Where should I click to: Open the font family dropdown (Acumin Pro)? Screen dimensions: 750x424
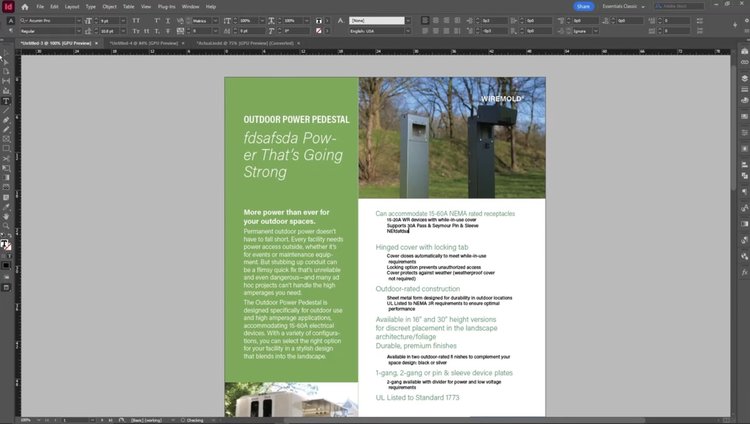[x=78, y=21]
